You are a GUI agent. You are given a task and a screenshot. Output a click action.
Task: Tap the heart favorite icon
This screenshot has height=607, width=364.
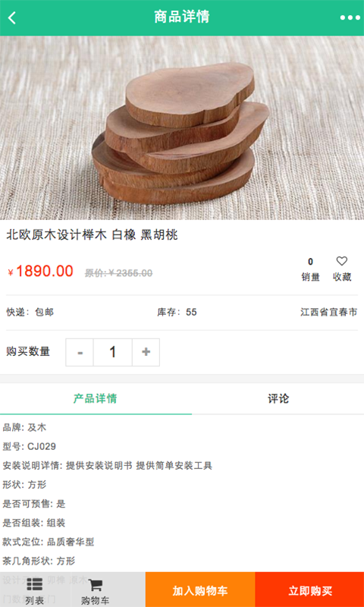[341, 261]
